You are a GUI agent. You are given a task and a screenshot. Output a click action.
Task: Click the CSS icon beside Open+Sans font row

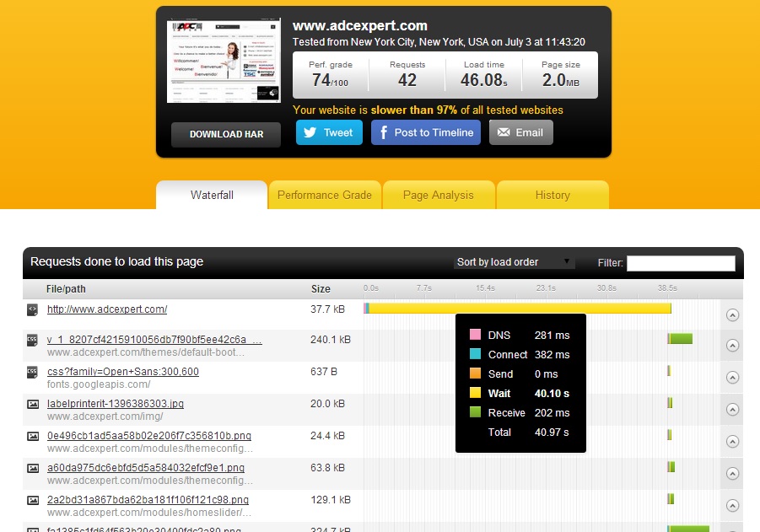click(32, 372)
